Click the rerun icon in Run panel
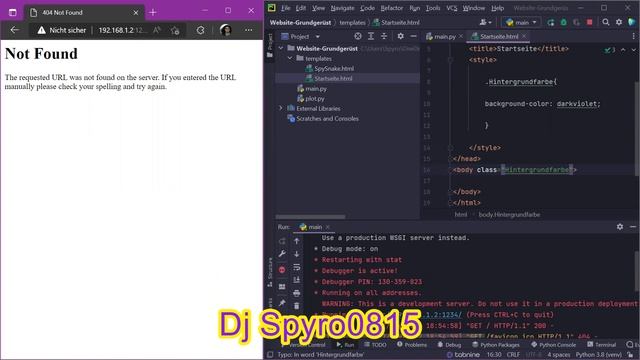 click(282, 241)
